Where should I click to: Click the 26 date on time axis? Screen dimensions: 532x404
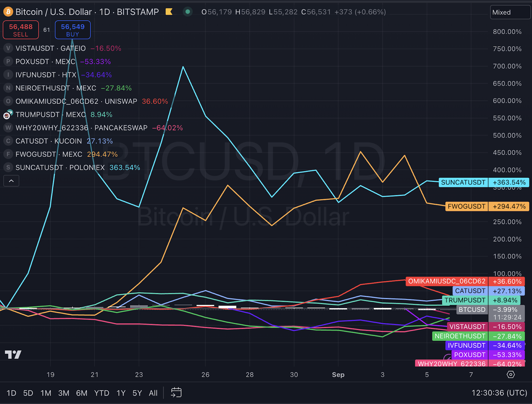pyautogui.click(x=205, y=374)
